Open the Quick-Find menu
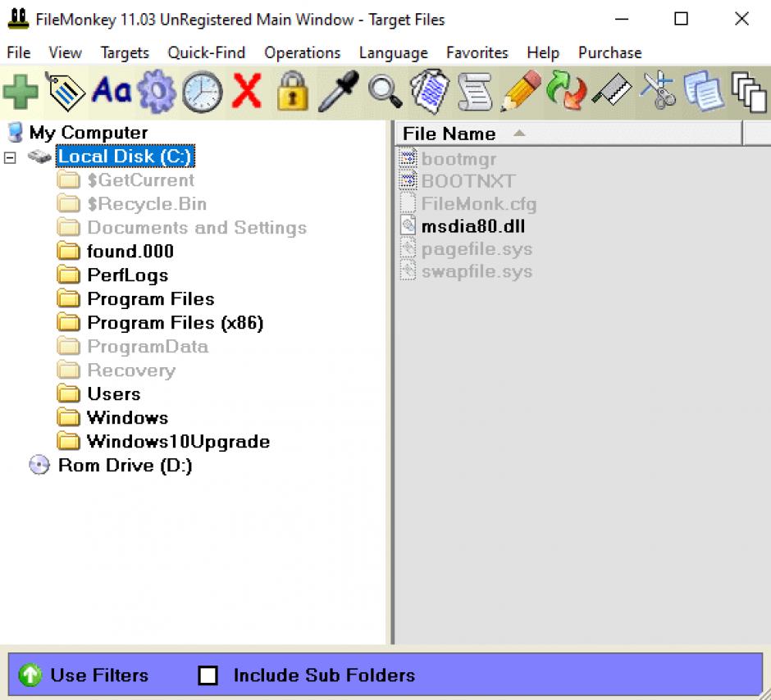The image size is (771, 700). [207, 52]
